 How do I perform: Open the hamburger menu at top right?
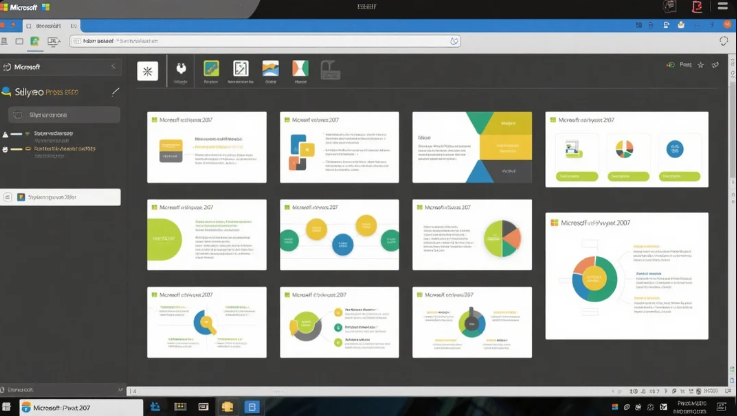tap(723, 6)
